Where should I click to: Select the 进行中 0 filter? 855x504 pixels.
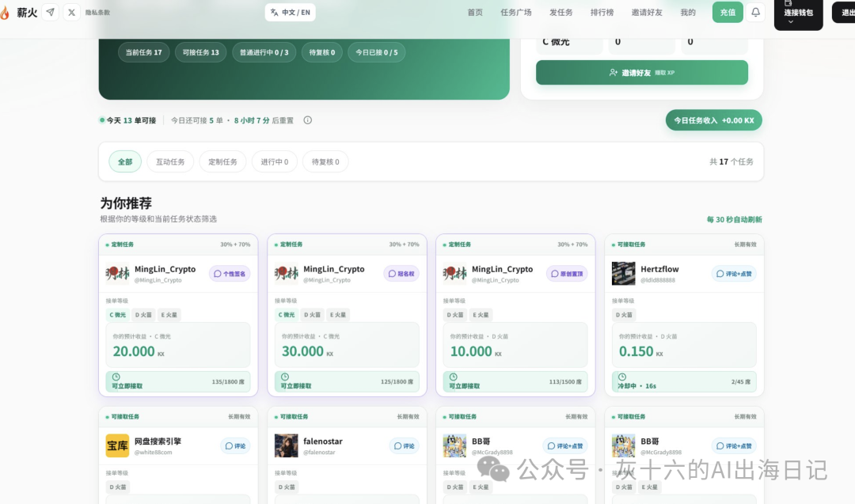coord(274,162)
